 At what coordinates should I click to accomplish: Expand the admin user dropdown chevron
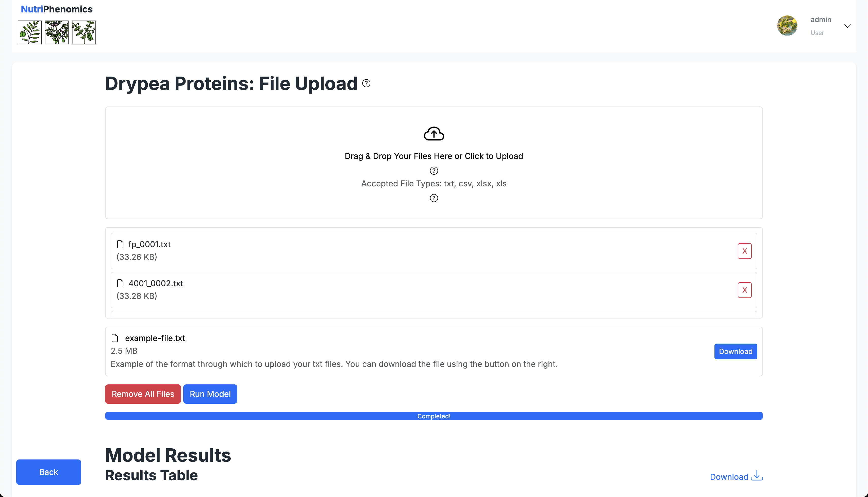[x=847, y=26]
